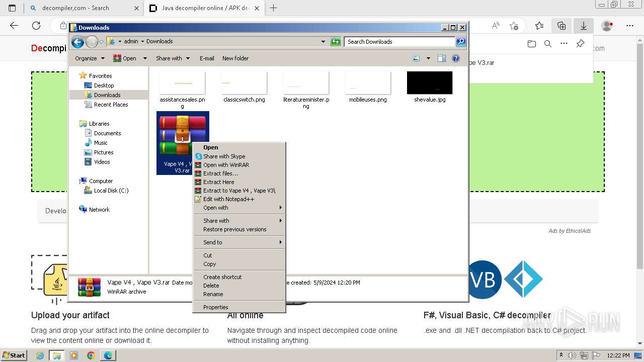
Task: Toggle the preview pane icon
Action: (x=442, y=58)
